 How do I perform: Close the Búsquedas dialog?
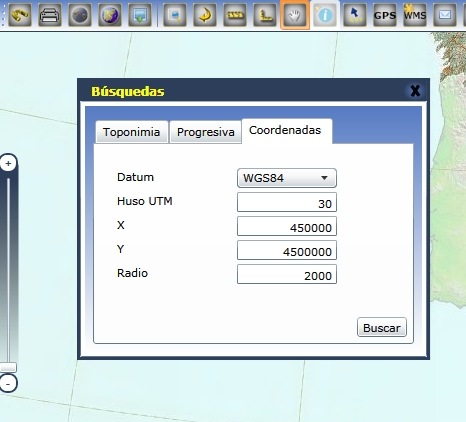click(x=415, y=91)
